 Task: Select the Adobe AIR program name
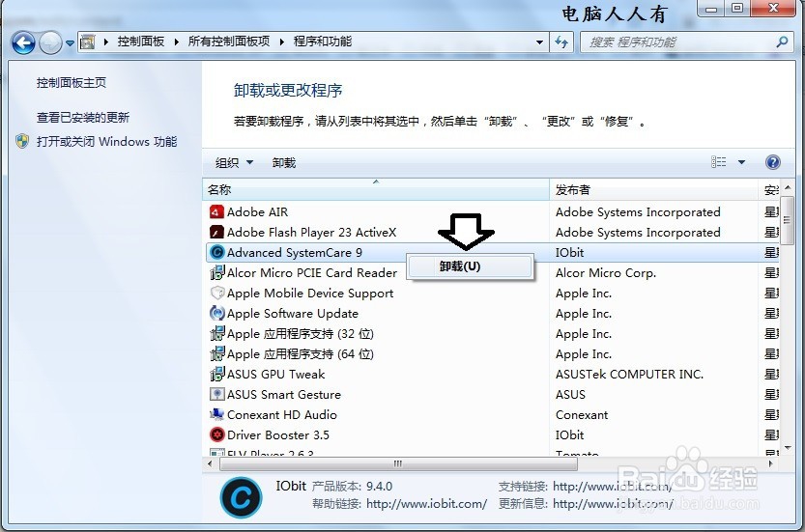(x=257, y=211)
